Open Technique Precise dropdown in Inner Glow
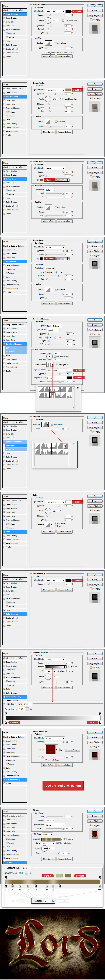Screen dimensions: 105x980 pyautogui.click(x=50, y=268)
